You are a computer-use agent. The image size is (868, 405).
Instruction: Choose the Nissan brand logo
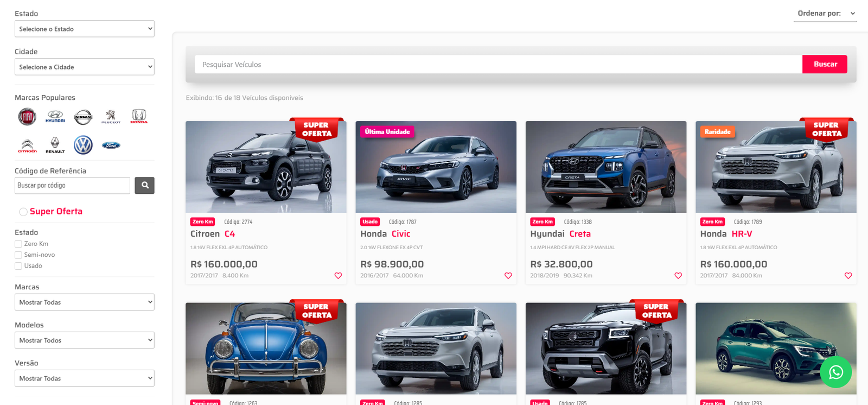pos(83,116)
